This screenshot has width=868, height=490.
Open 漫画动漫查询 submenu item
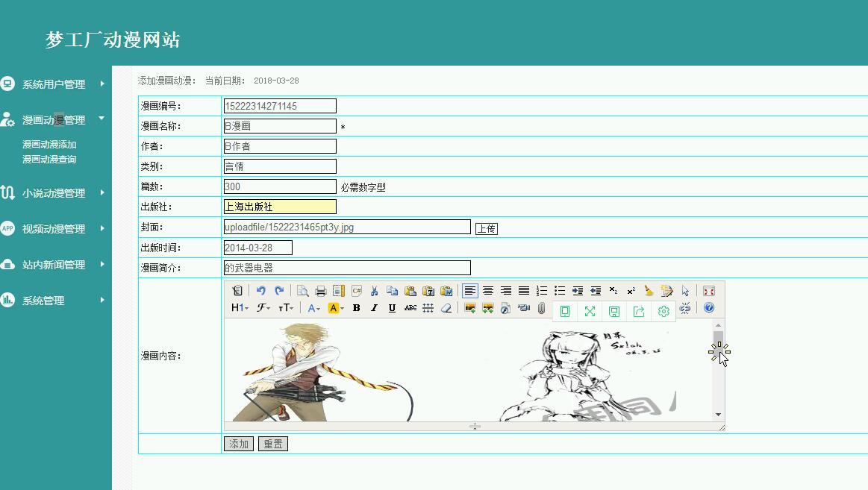pyautogui.click(x=49, y=160)
